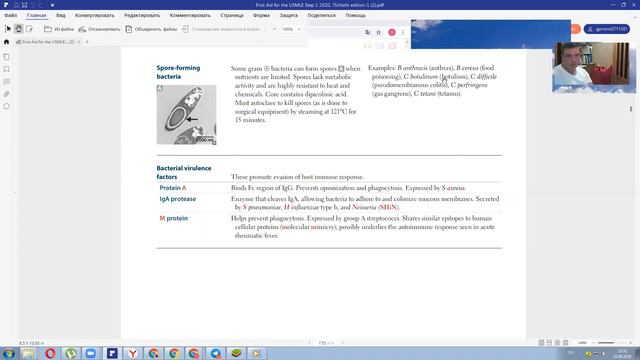
Task: Open the Страница tab
Action: pos(232,15)
